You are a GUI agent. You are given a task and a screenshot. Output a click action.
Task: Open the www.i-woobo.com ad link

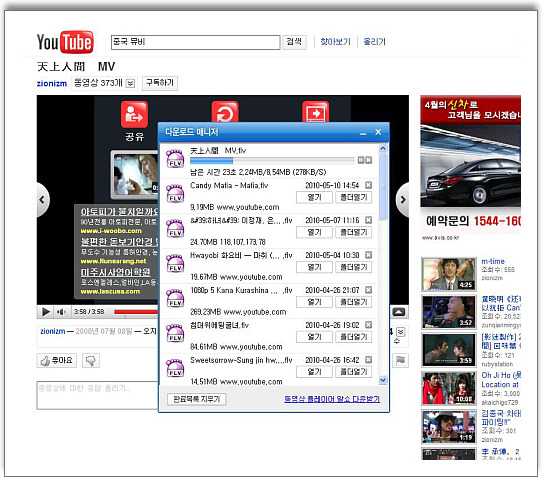[111, 231]
